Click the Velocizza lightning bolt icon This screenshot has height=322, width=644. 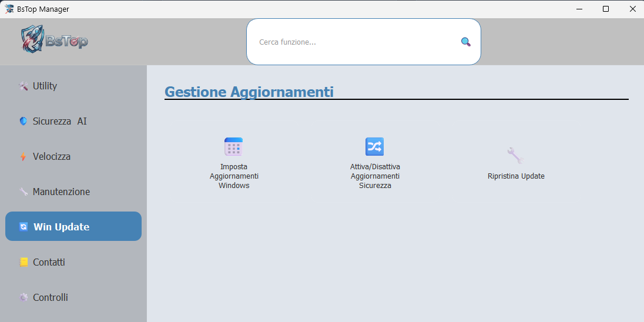click(x=24, y=156)
